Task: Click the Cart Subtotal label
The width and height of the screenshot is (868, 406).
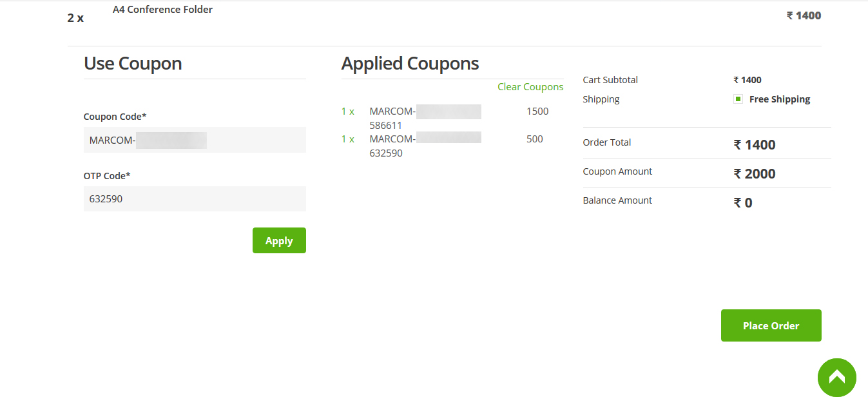Action: [x=610, y=80]
